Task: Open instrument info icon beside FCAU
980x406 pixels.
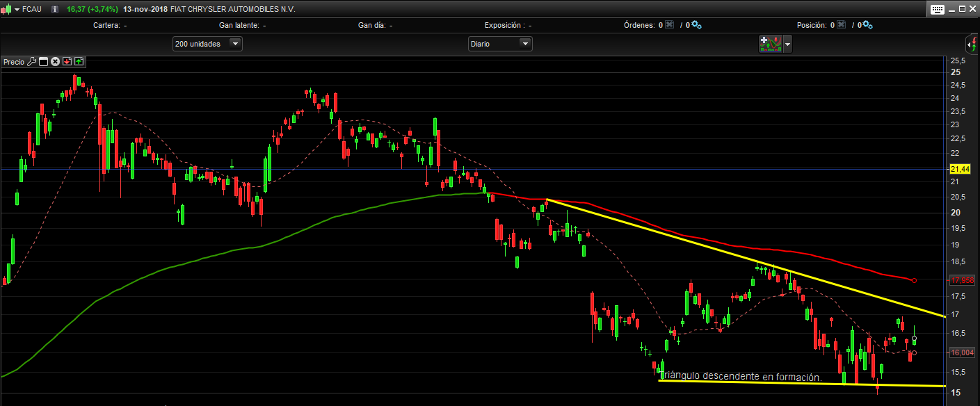Action: point(55,9)
